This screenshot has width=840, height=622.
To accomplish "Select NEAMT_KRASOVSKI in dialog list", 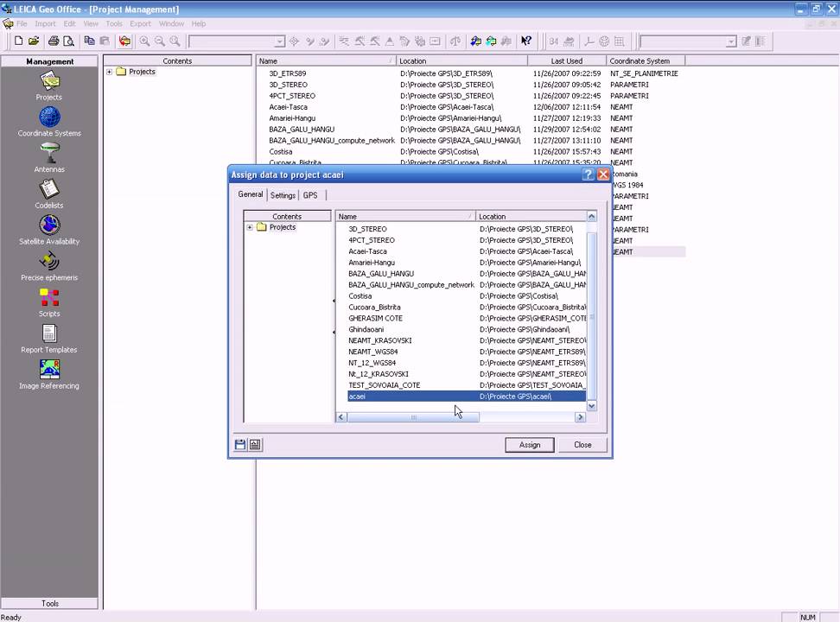I will (380, 340).
